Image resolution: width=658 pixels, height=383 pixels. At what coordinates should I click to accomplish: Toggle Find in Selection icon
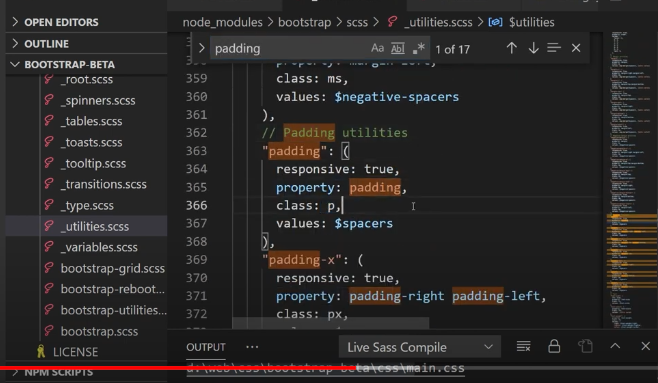pyautogui.click(x=554, y=48)
